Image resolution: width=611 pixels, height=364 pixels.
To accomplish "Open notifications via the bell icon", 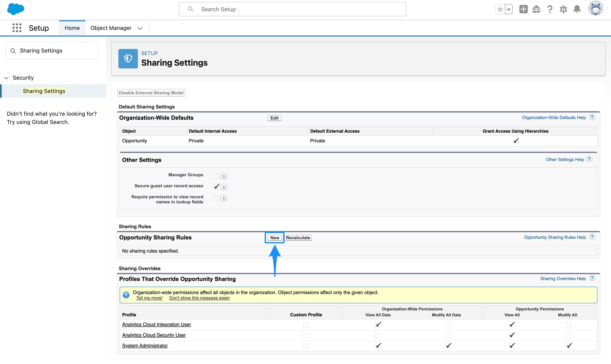I will pyautogui.click(x=577, y=9).
